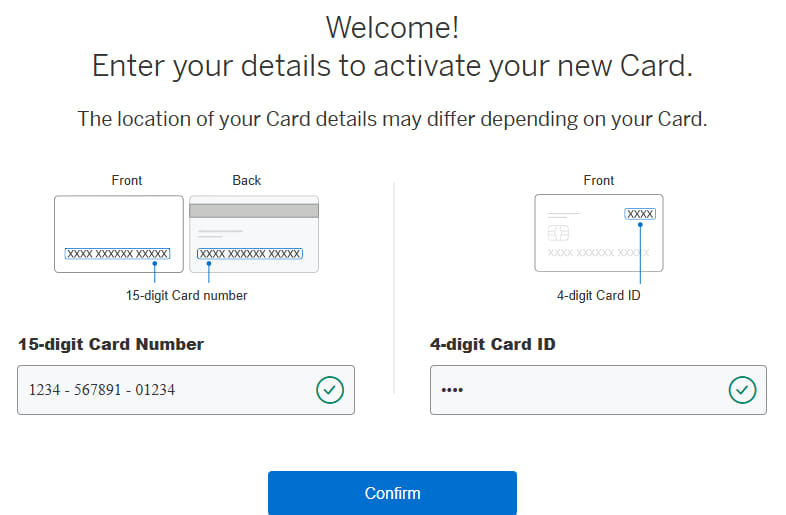786x515 pixels.
Task: Click the Card details location notice text
Action: (392, 119)
